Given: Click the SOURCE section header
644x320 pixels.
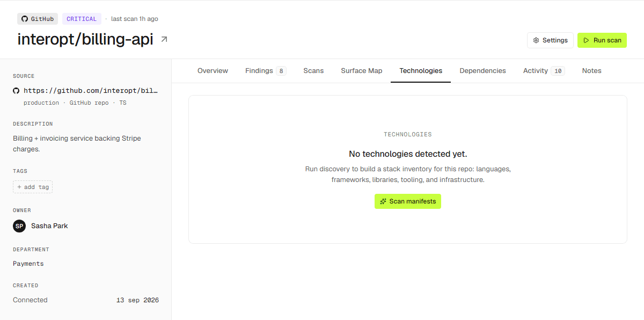Looking at the screenshot, I should [24, 76].
